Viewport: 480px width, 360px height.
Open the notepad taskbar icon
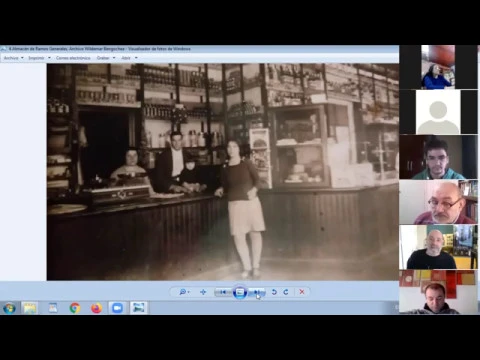tap(53, 308)
